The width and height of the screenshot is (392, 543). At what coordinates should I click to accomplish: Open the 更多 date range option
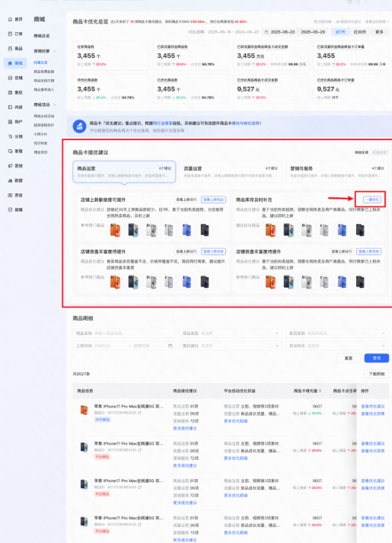point(379,32)
